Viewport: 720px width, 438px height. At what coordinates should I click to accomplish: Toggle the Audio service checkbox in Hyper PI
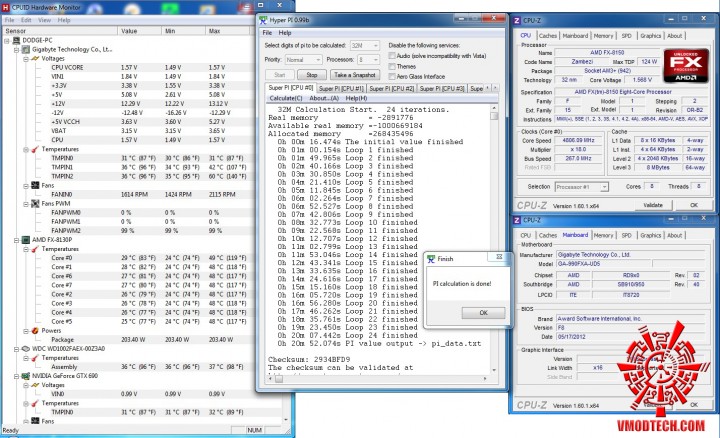(x=392, y=56)
